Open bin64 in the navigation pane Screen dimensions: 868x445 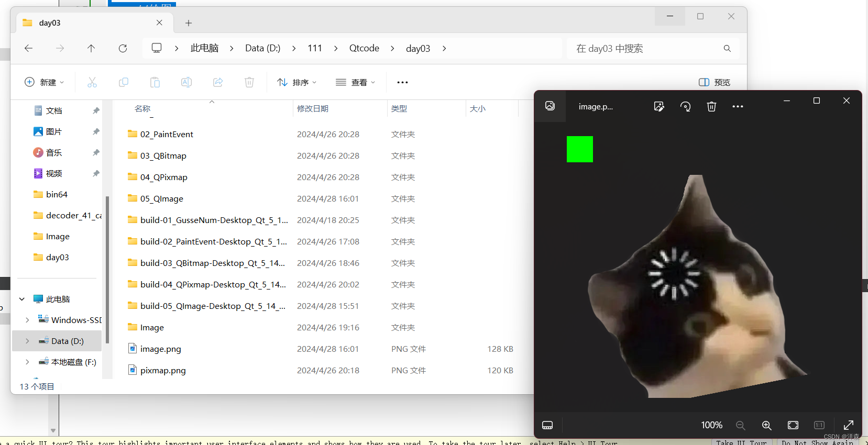[x=51, y=194]
